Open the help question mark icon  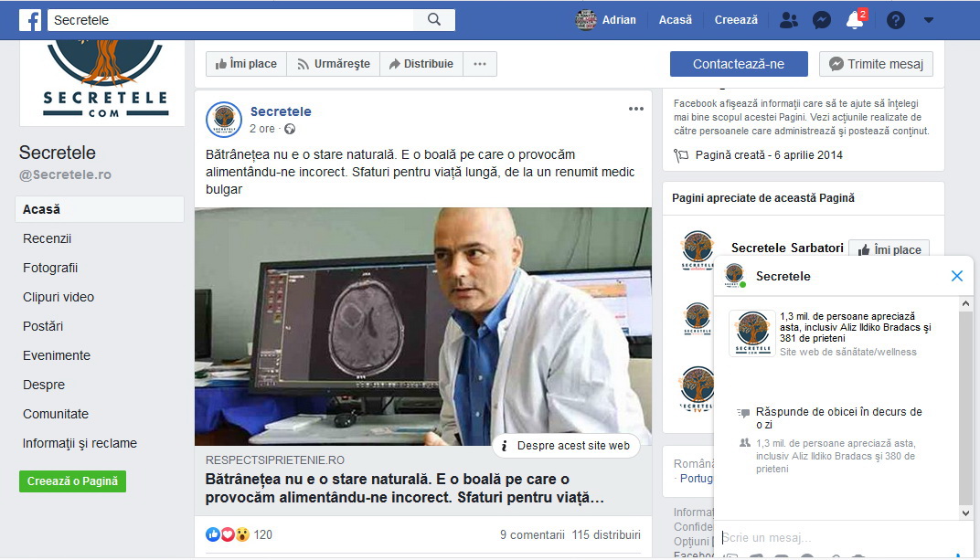pyautogui.click(x=896, y=20)
